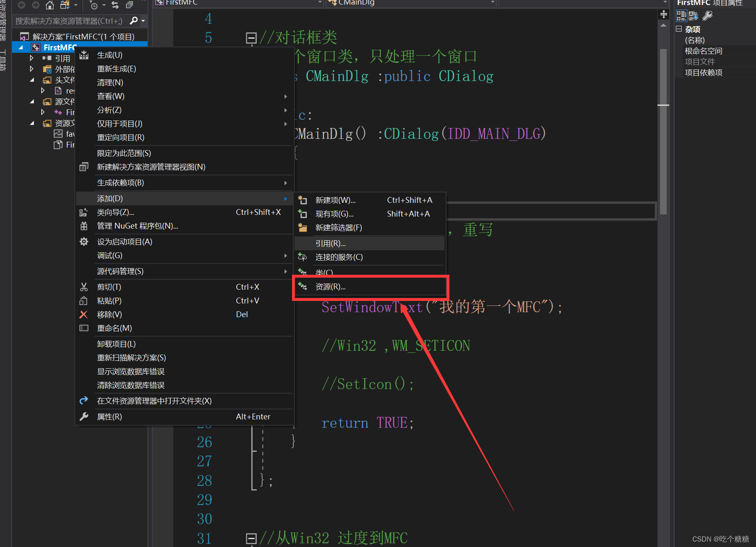
Task: Click the connected services icon
Action: point(302,257)
